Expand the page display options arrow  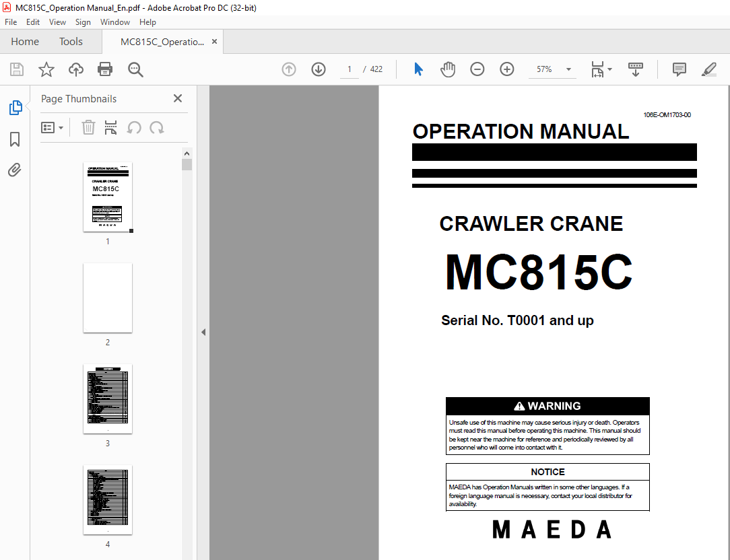(x=610, y=69)
